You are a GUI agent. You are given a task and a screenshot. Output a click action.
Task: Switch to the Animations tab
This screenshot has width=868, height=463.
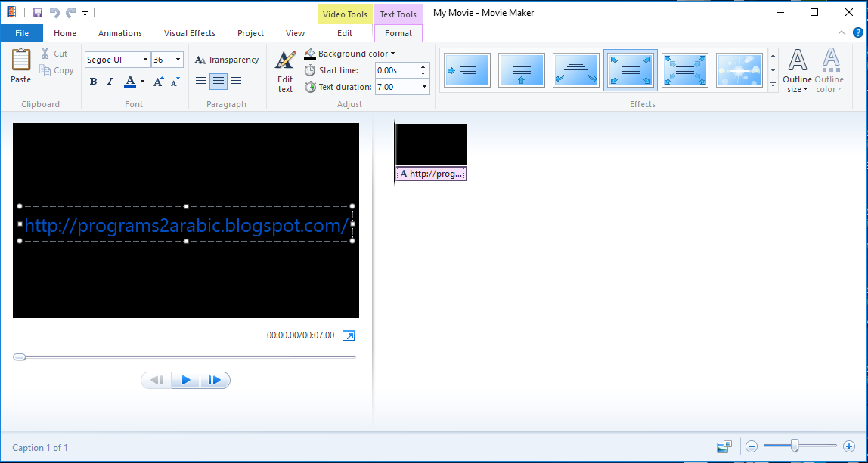[120, 33]
